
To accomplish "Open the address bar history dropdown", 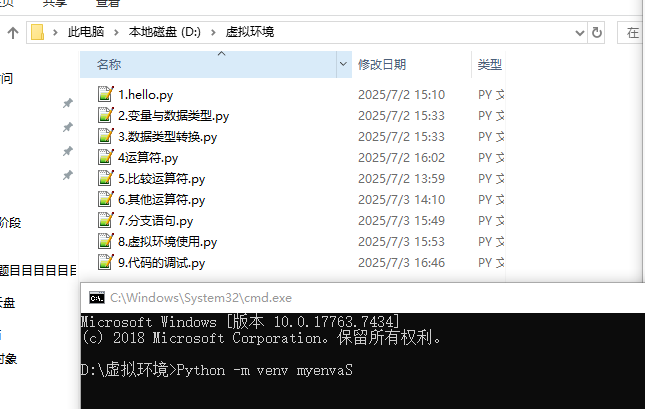I will [580, 33].
